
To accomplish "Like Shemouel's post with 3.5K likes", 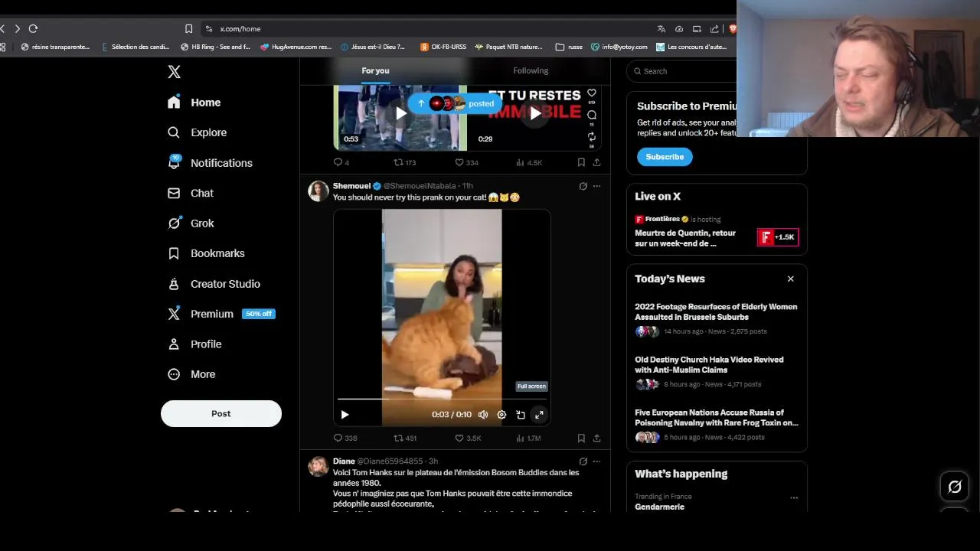I will click(x=468, y=438).
